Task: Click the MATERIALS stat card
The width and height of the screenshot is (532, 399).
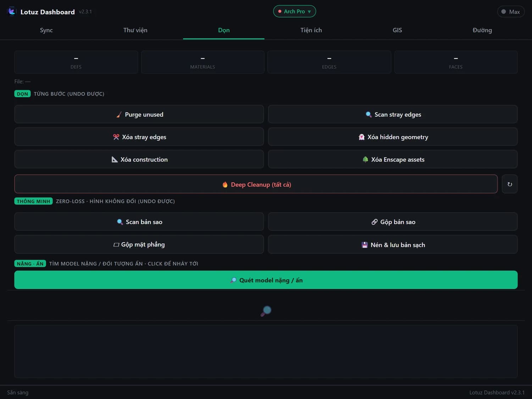Action: click(x=203, y=62)
